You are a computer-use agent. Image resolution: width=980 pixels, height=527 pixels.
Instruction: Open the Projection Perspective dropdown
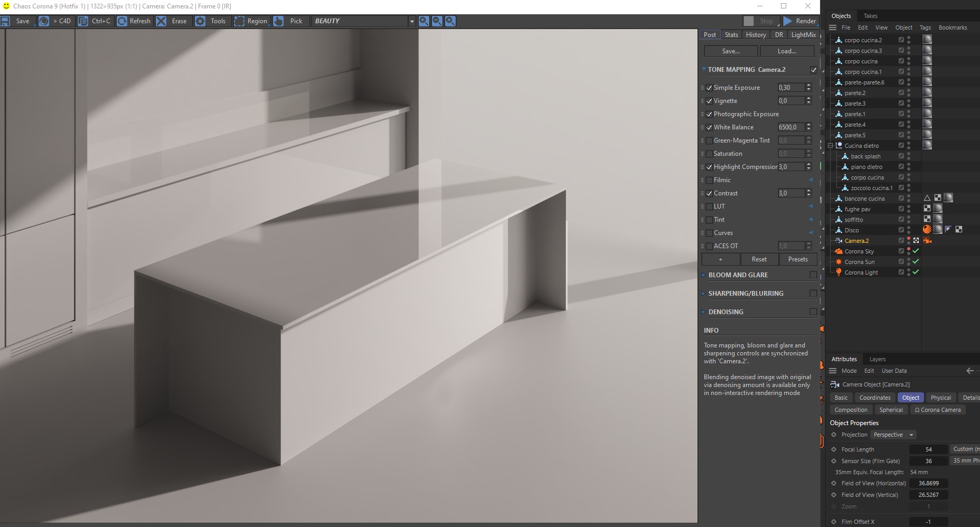(893, 435)
